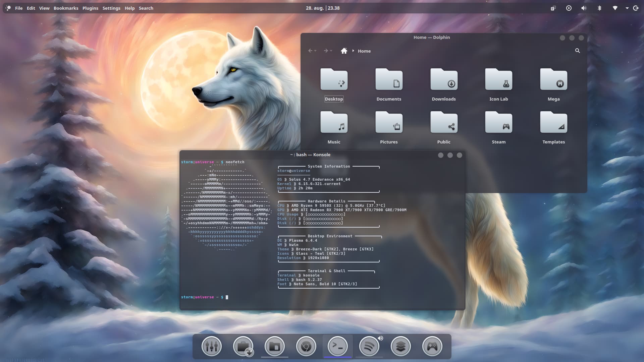Open System Settings mixer icon in dock
Screen dimensions: 644x362
[x=211, y=346]
